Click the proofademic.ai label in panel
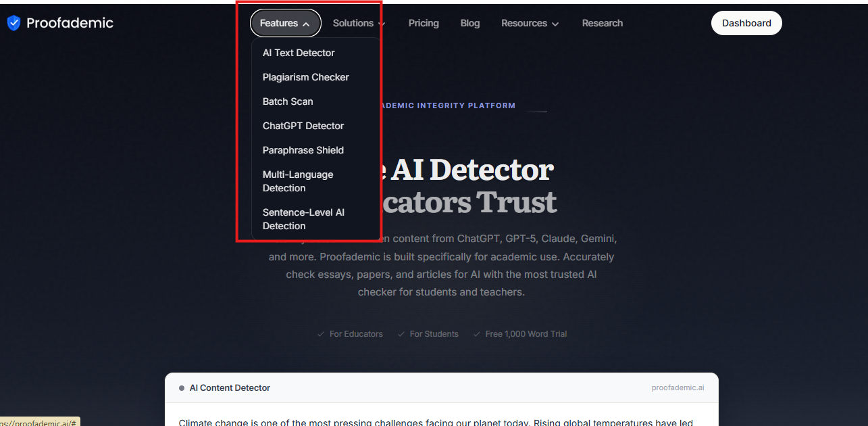This screenshot has width=868, height=426. (678, 388)
